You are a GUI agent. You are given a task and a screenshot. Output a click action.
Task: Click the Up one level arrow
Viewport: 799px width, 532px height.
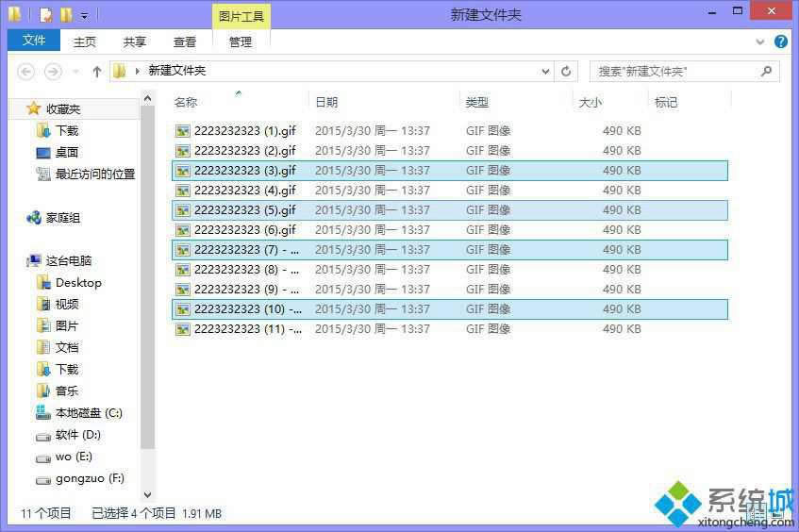[x=97, y=72]
